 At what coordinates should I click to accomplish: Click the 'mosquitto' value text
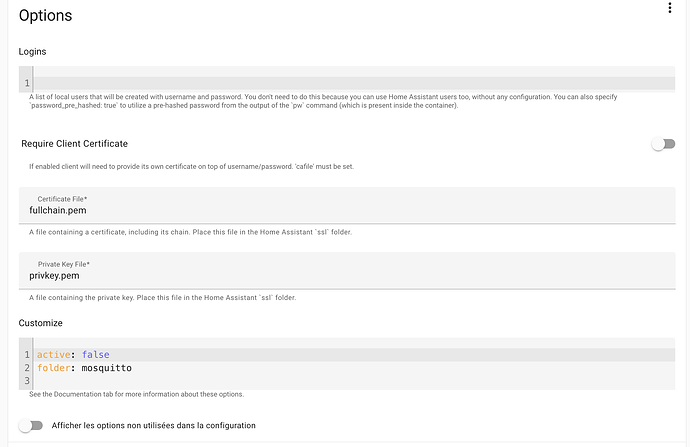pyautogui.click(x=106, y=368)
